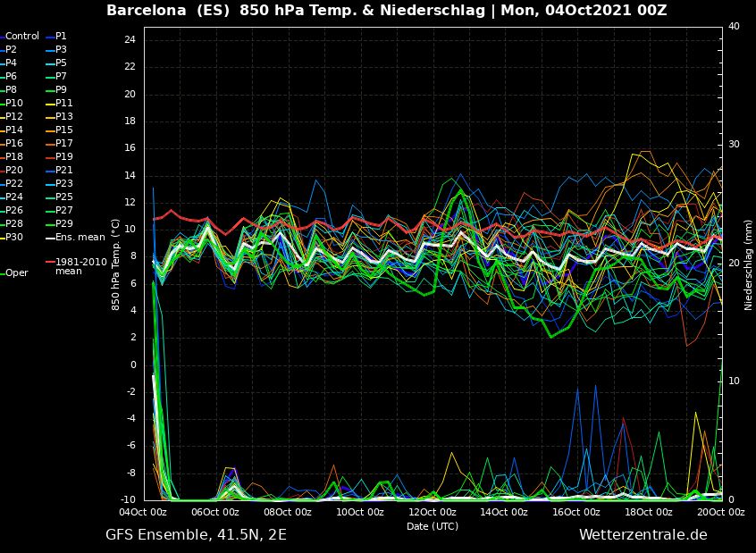Click the P9 legend label

pyautogui.click(x=61, y=89)
